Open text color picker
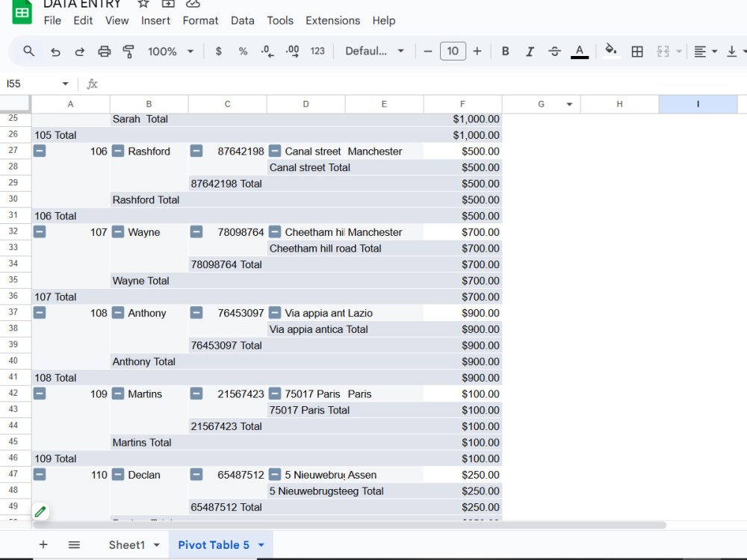The height and width of the screenshot is (560, 747). point(580,52)
